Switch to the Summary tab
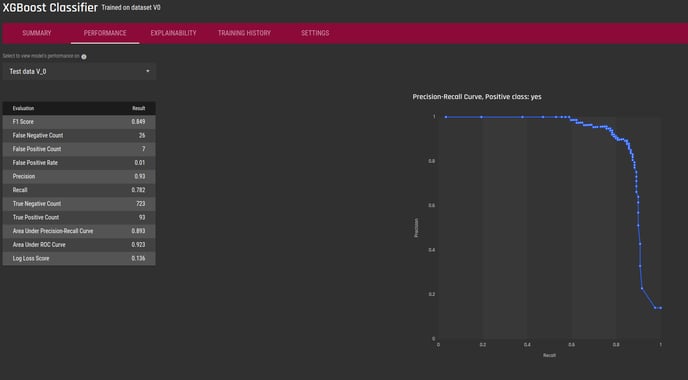The width and height of the screenshot is (688, 380). (x=36, y=33)
